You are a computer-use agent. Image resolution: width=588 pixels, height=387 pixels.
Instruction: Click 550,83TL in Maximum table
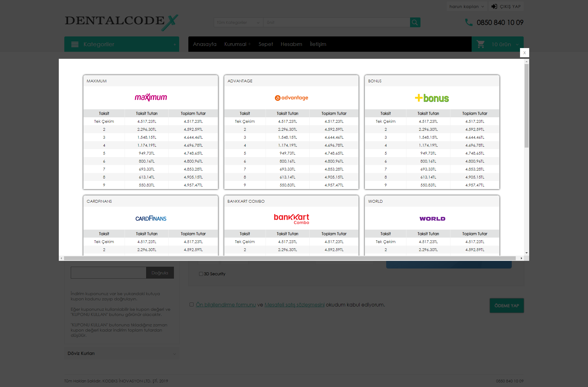(x=147, y=185)
